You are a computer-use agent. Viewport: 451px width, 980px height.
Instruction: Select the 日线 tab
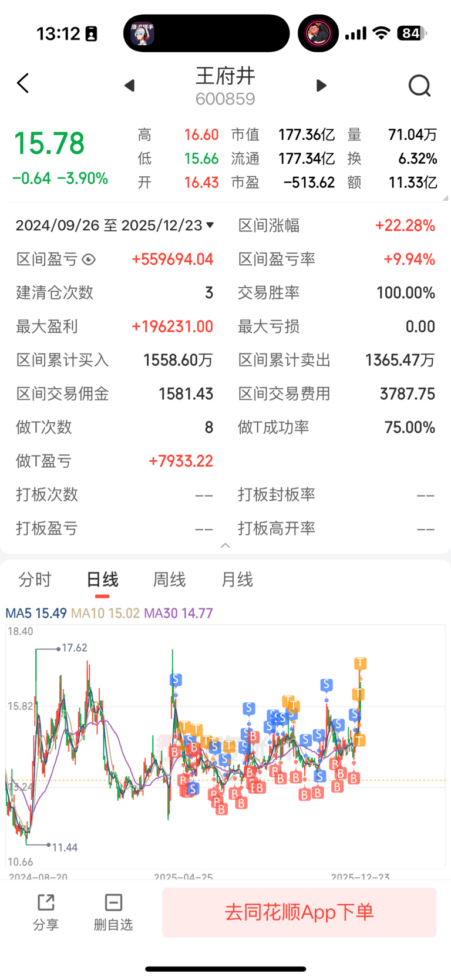102,580
